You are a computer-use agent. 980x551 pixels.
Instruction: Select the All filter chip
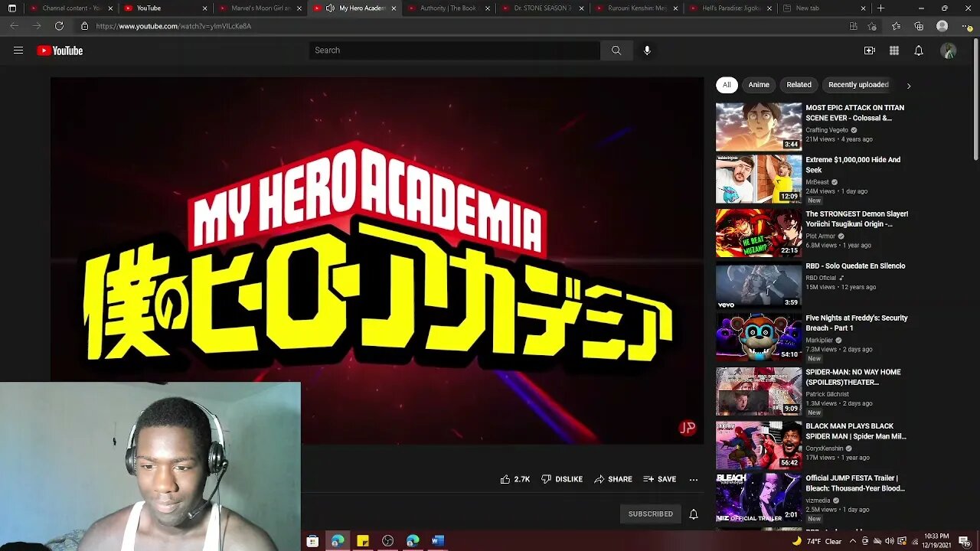(727, 85)
